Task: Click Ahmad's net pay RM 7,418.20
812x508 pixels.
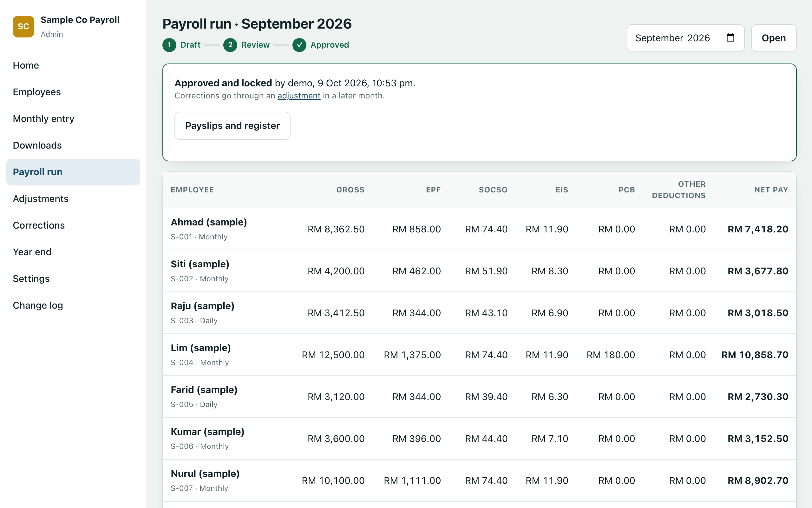Action: point(758,229)
